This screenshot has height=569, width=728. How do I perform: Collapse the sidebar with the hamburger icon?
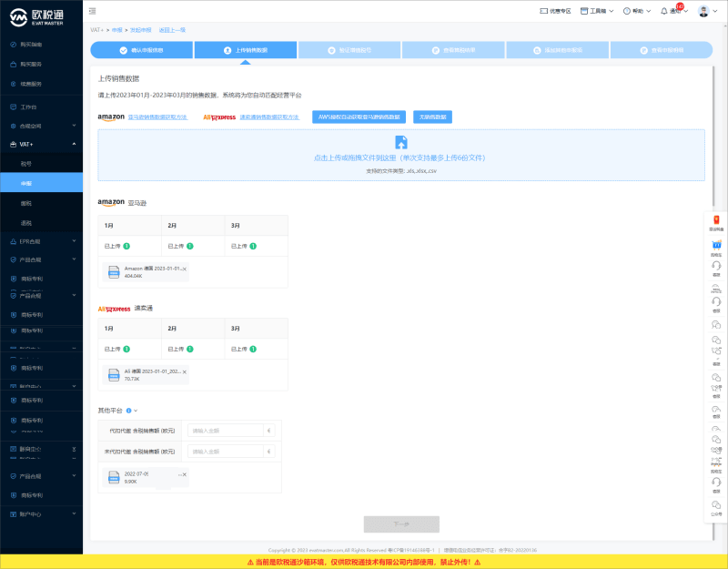pyautogui.click(x=93, y=11)
